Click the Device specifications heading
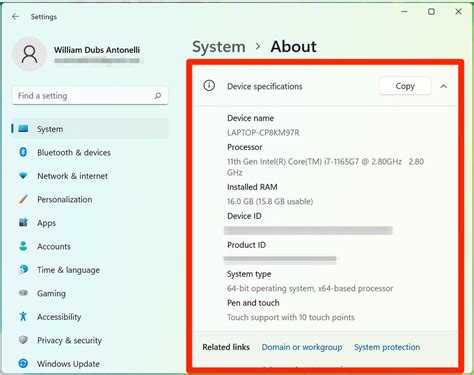 coord(265,86)
